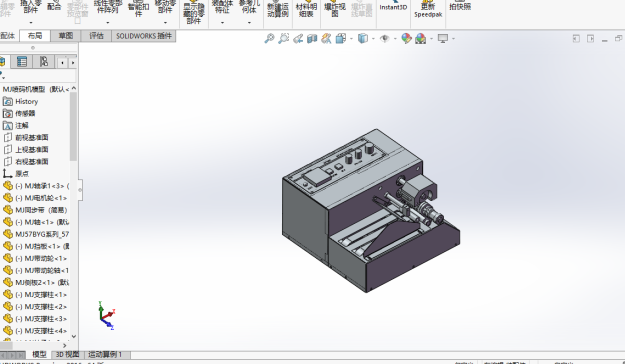The height and width of the screenshot is (364, 625).
Task: Click the left arrow of the panel tabs
Action: [x=63, y=63]
